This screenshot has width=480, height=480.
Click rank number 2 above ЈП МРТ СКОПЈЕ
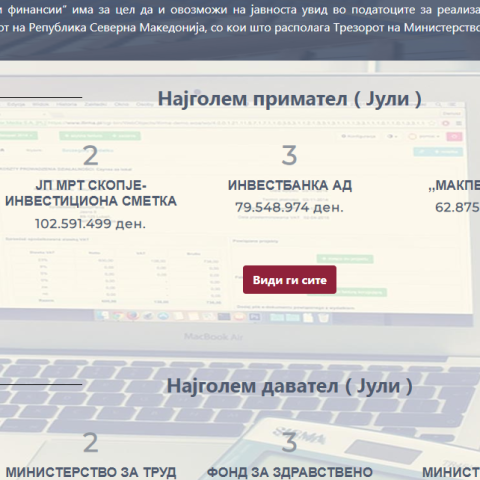coord(91,155)
